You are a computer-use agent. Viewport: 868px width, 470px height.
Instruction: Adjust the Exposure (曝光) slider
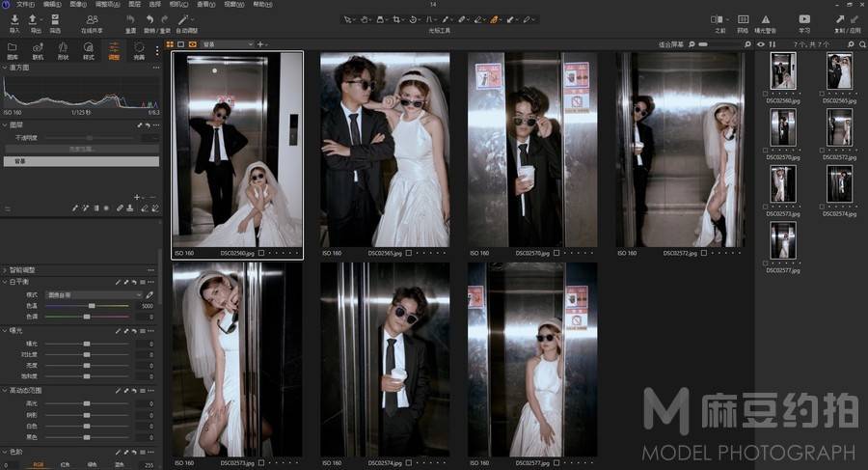pos(87,345)
